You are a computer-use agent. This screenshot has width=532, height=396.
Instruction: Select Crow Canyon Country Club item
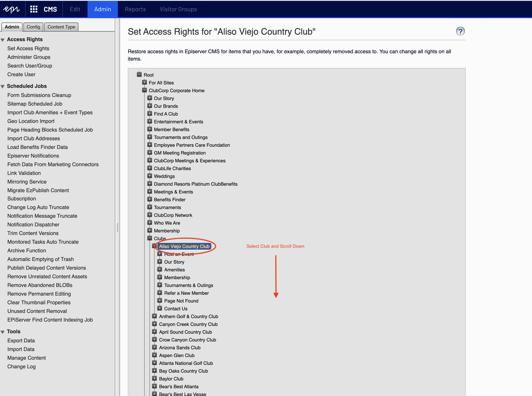pyautogui.click(x=188, y=340)
